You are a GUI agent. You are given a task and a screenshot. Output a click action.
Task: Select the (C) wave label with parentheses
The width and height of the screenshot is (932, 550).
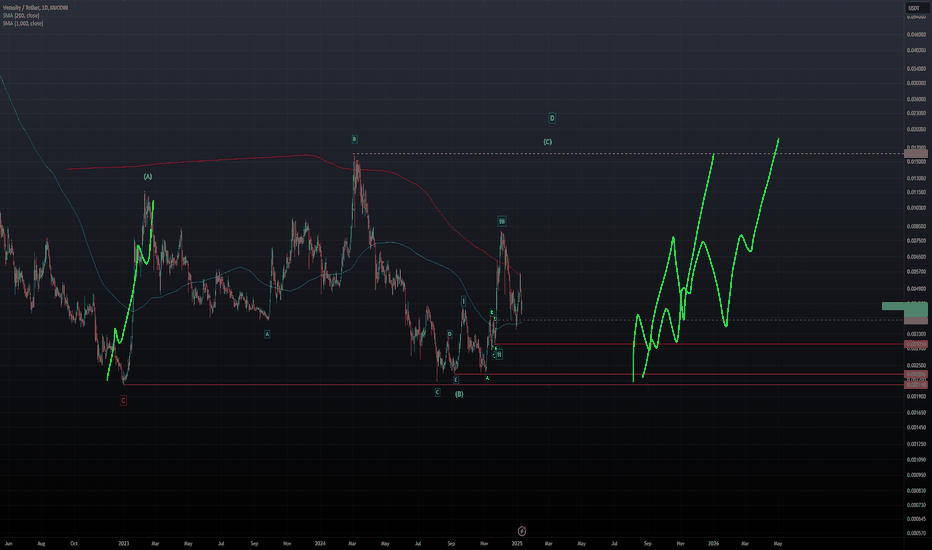point(547,142)
